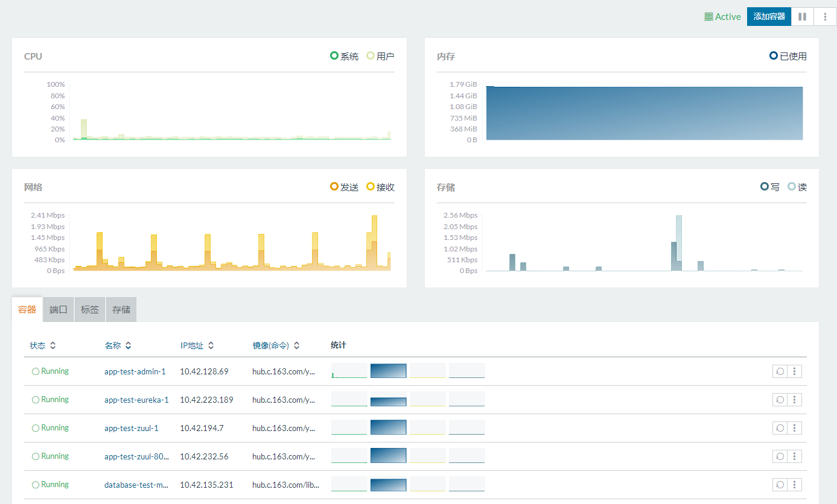Toggle the 用户 CPU legend series

point(380,56)
